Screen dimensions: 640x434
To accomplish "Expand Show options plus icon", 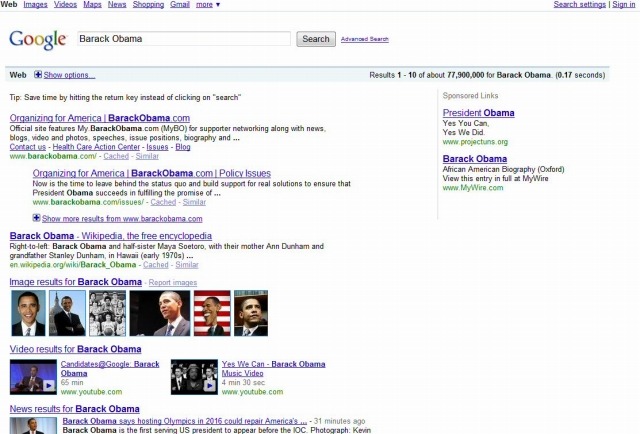I will [38, 74].
